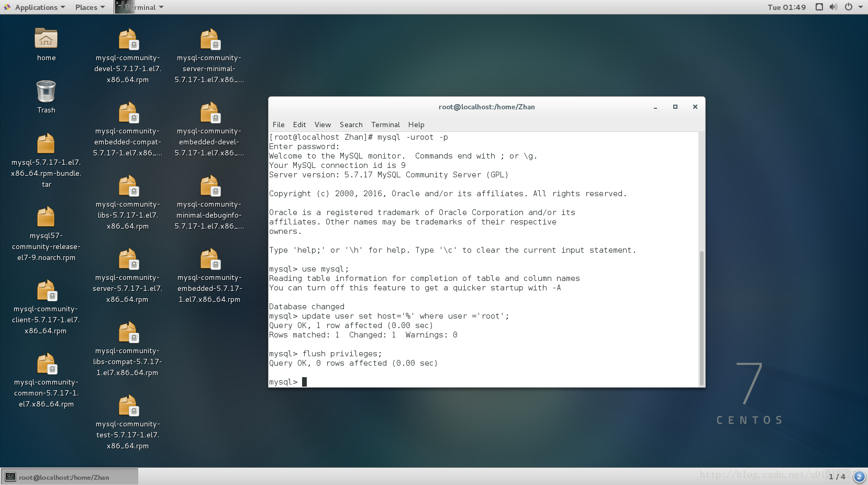This screenshot has height=485, width=868.
Task: Select mysql57-community-release-el7-9.noarch.rpm icon
Action: pyautogui.click(x=46, y=217)
